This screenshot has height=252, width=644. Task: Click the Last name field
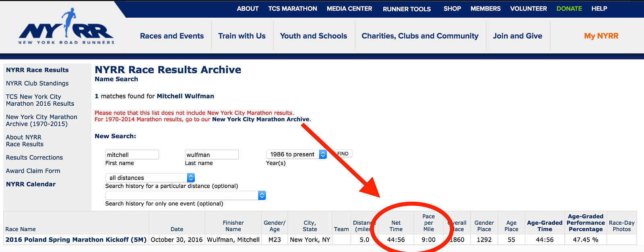click(x=212, y=155)
